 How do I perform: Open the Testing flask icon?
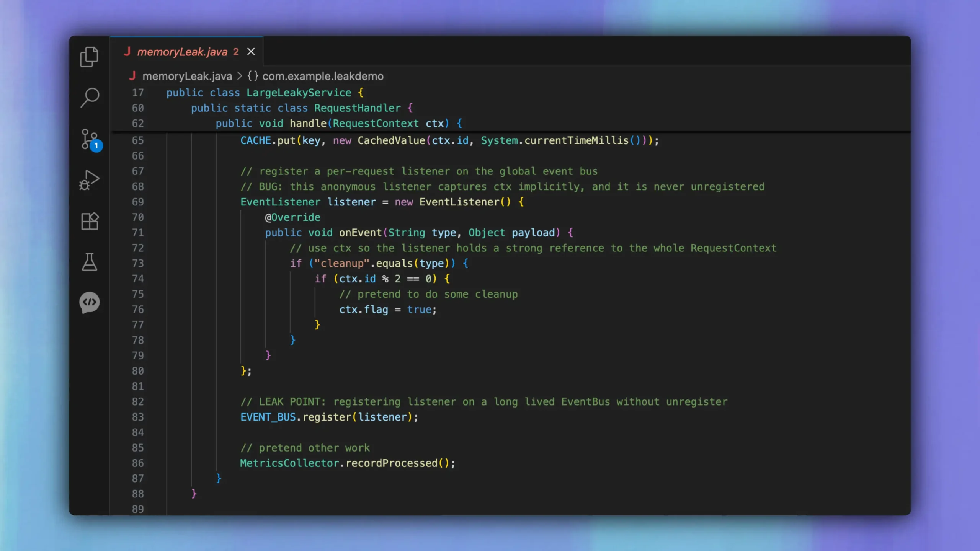(x=90, y=262)
